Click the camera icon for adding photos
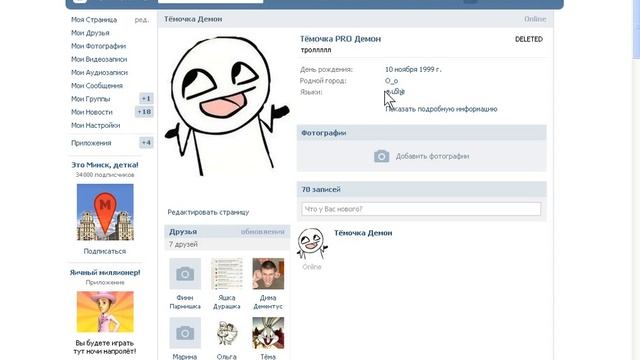Viewport: 640px width, 360px height. click(382, 156)
